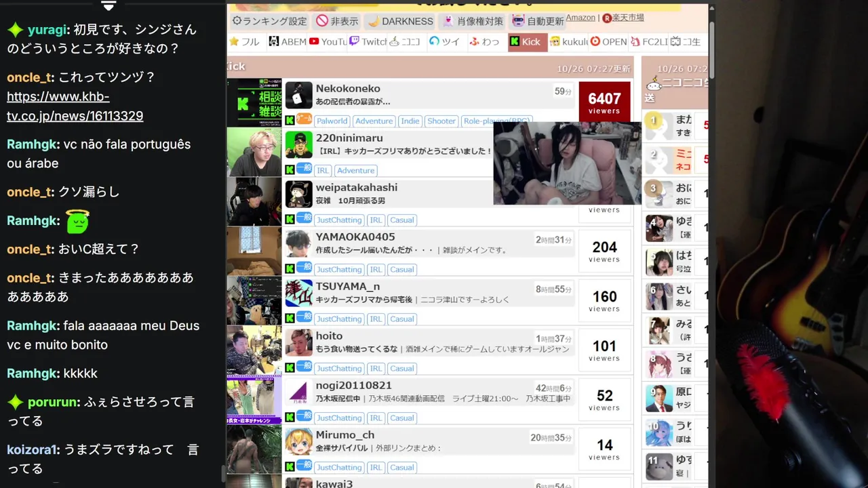868x488 pixels.
Task: Open 220ninimaru stream link
Action: pos(349,138)
